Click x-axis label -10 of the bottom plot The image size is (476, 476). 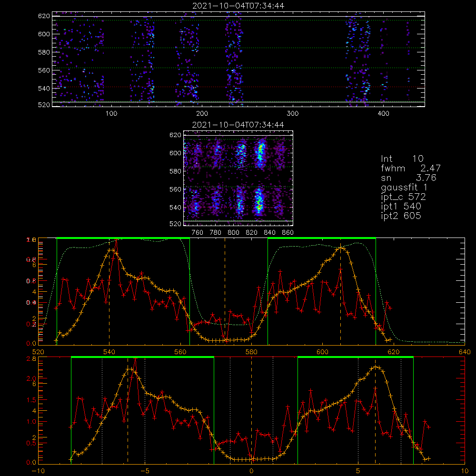pos(38,471)
